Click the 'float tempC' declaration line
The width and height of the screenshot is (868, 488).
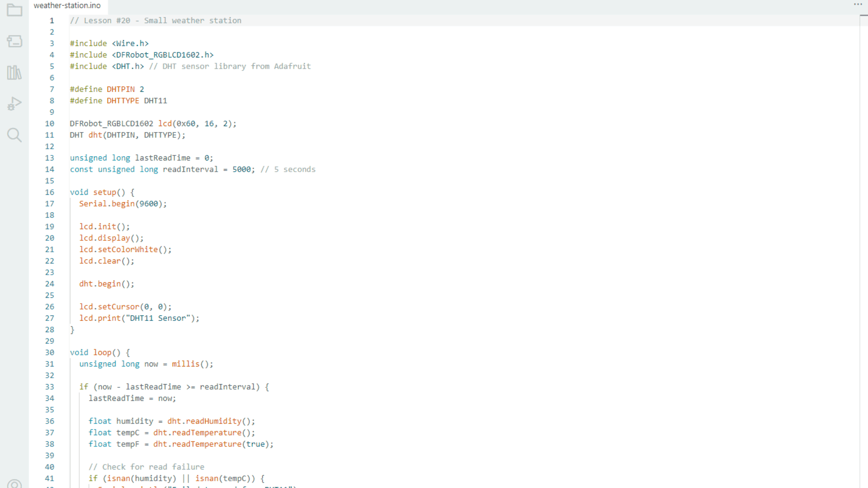(172, 433)
